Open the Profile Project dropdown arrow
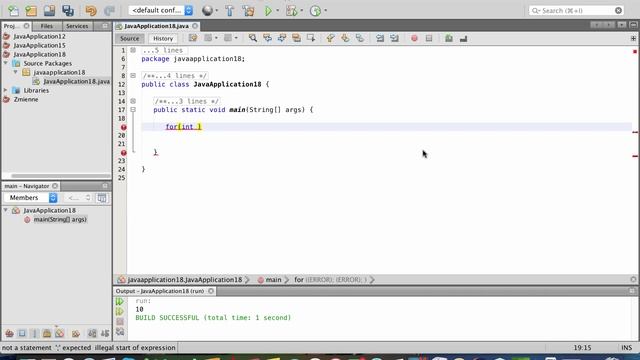 coord(325,11)
